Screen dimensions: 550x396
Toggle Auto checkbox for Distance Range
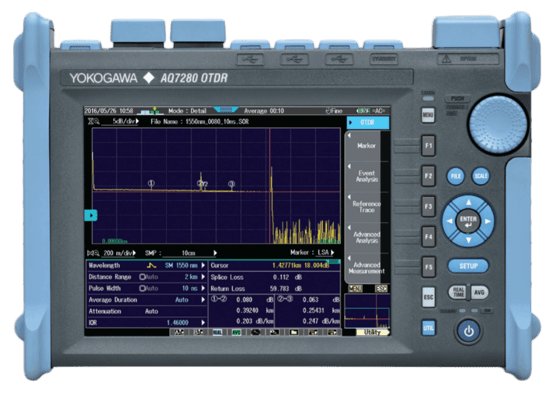[143, 277]
